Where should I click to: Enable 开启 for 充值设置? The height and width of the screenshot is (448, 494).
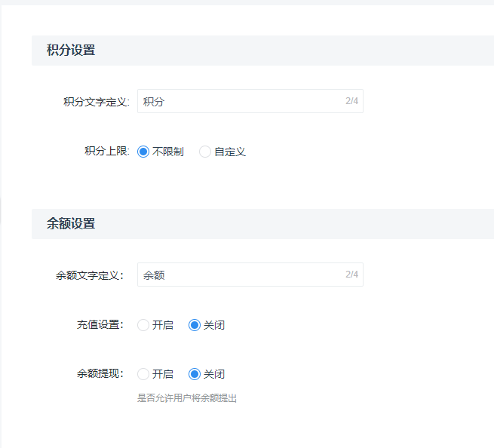pos(143,325)
